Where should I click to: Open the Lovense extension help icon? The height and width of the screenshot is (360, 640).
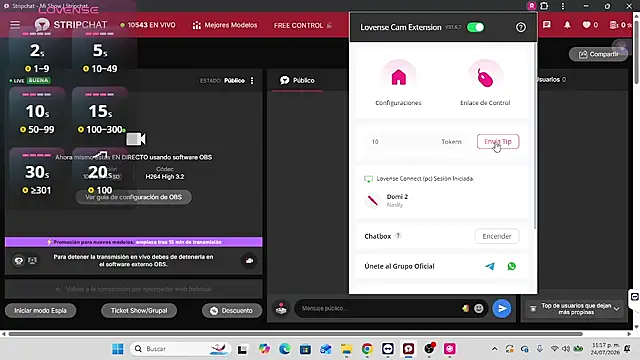click(x=520, y=27)
